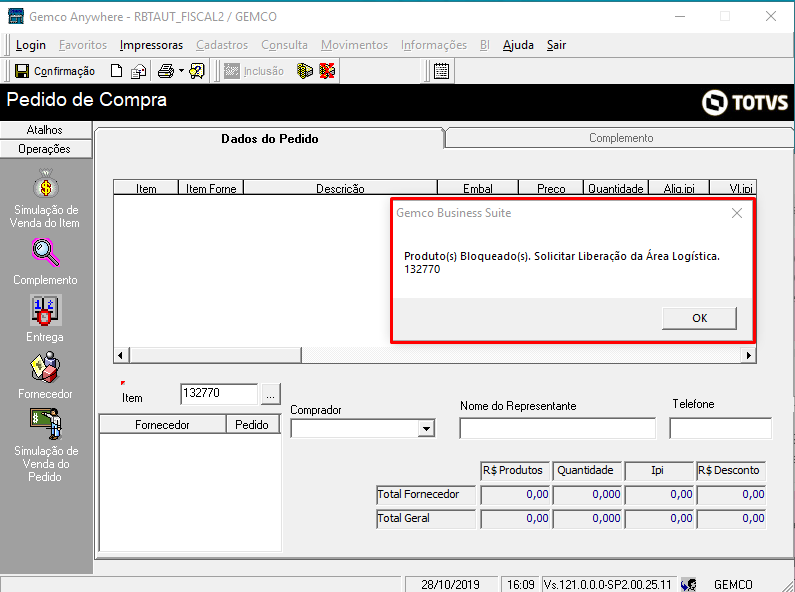795x592 pixels.
Task: Open the Favoritos menu
Action: tap(83, 45)
